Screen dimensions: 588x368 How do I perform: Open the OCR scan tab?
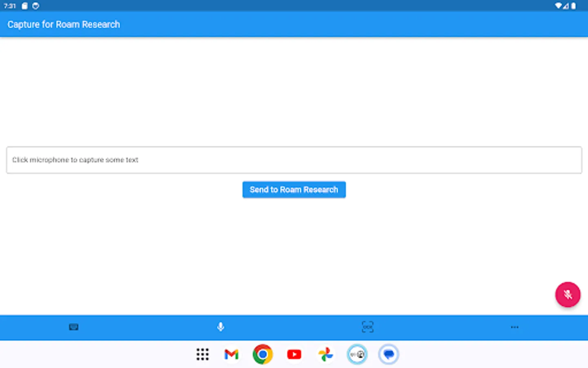(367, 327)
